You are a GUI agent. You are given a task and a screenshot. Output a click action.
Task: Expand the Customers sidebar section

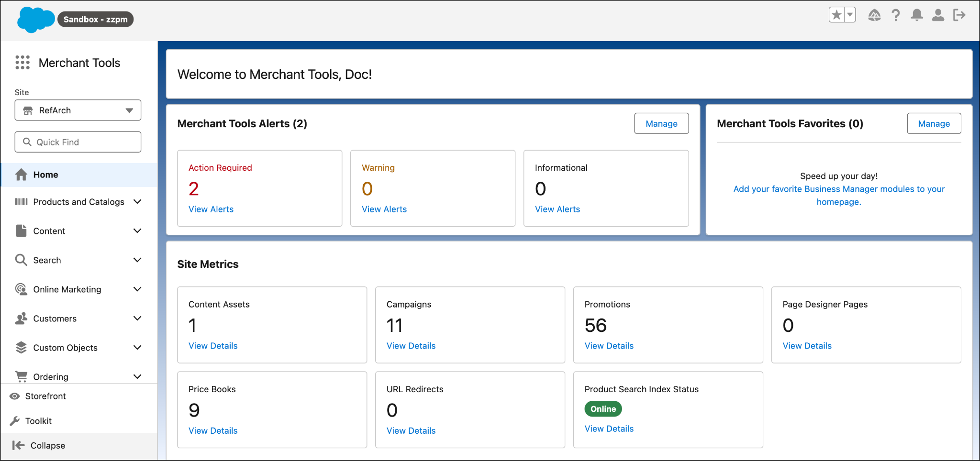pyautogui.click(x=55, y=318)
